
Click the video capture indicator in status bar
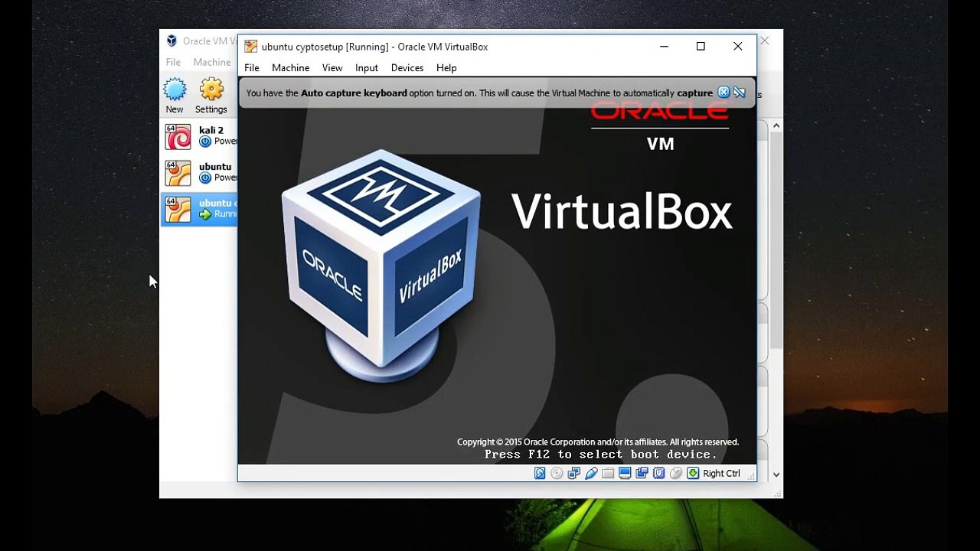pyautogui.click(x=642, y=474)
